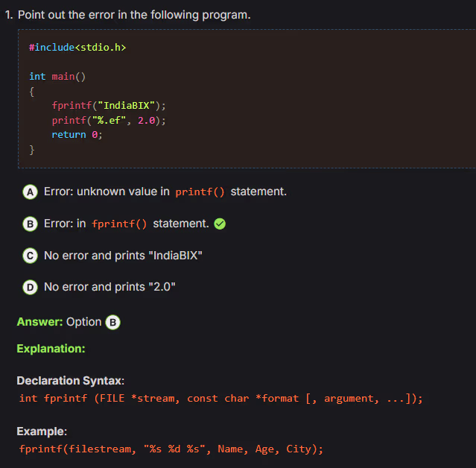Pick the option D circle
This screenshot has width=476, height=468.
click(31, 287)
